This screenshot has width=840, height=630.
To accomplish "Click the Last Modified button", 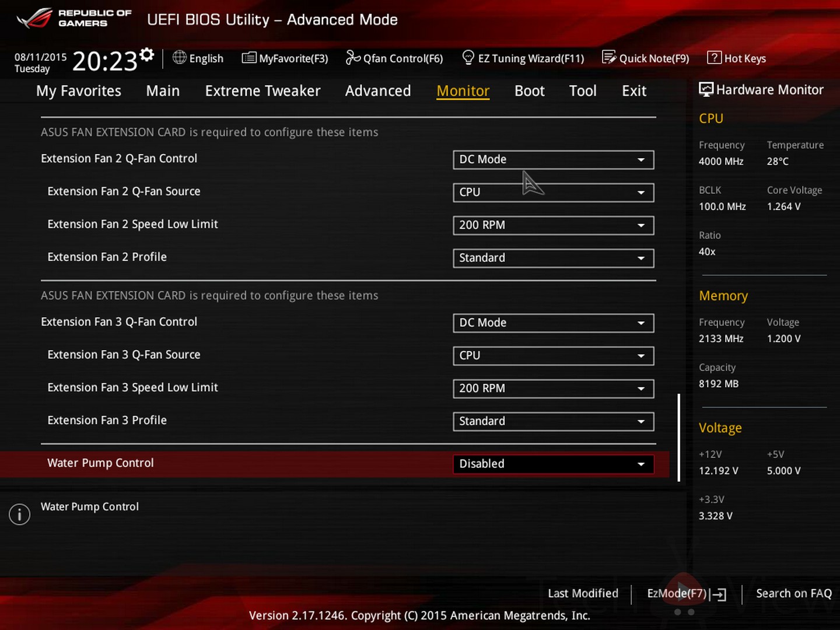I will point(583,593).
